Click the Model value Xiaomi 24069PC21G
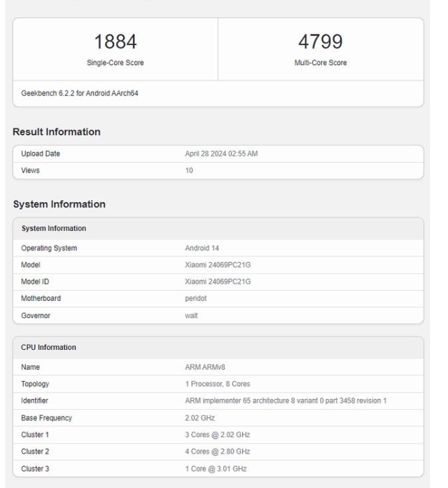The height and width of the screenshot is (488, 448). point(218,265)
